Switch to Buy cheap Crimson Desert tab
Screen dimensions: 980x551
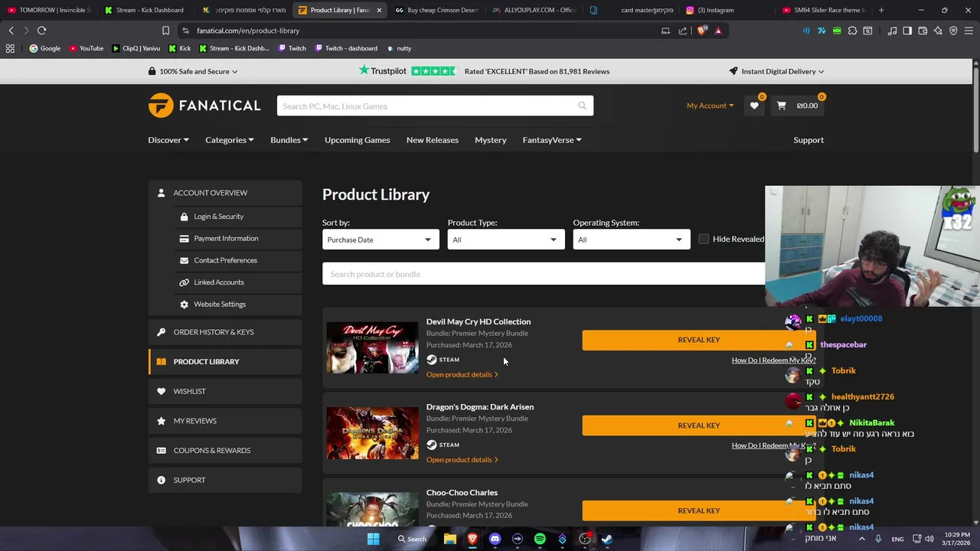pyautogui.click(x=436, y=10)
